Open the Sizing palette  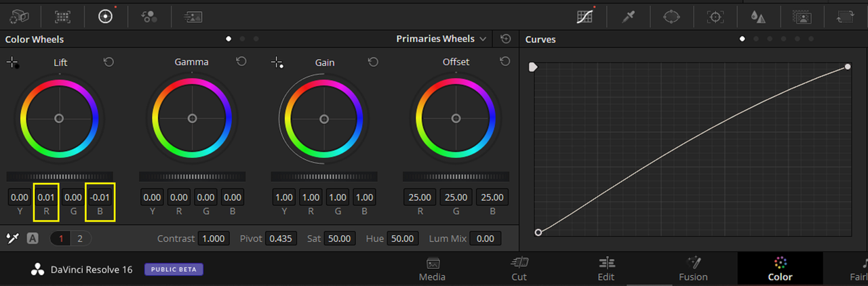[845, 16]
